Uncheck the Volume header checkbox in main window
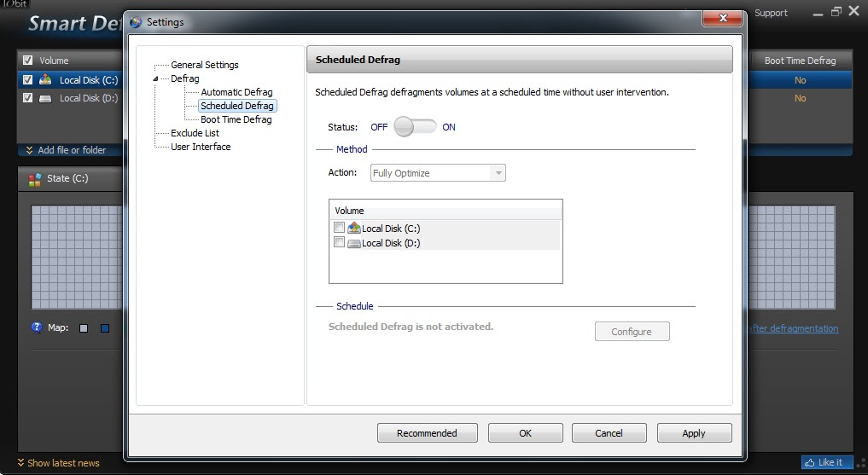Image resolution: width=868 pixels, height=475 pixels. (x=27, y=61)
